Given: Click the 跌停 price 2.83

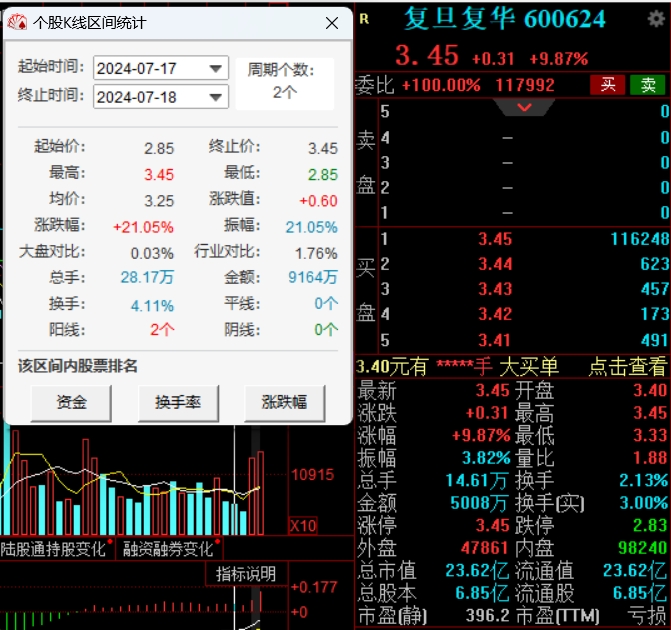Looking at the screenshot, I should [650, 525].
